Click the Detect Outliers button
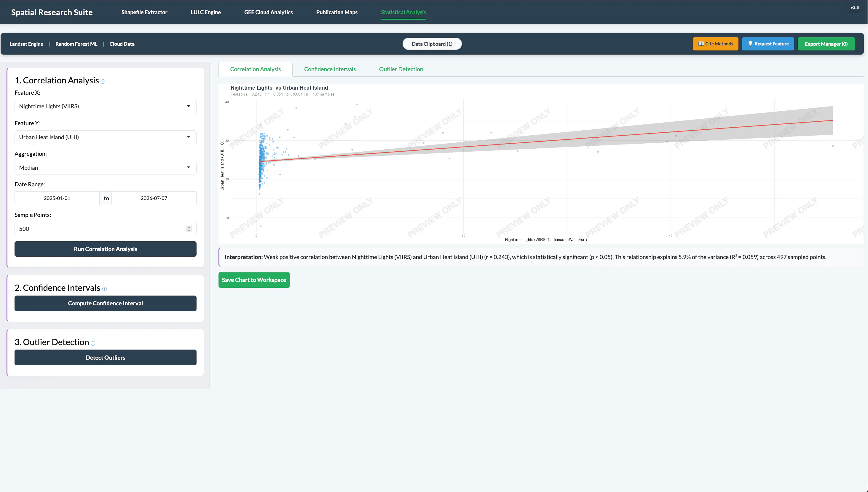Image resolution: width=868 pixels, height=492 pixels. (105, 358)
